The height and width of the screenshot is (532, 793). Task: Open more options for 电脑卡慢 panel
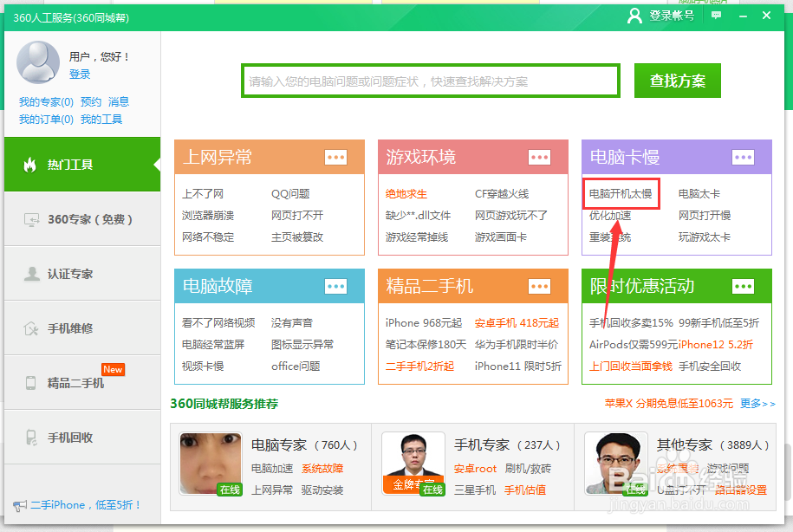point(743,157)
